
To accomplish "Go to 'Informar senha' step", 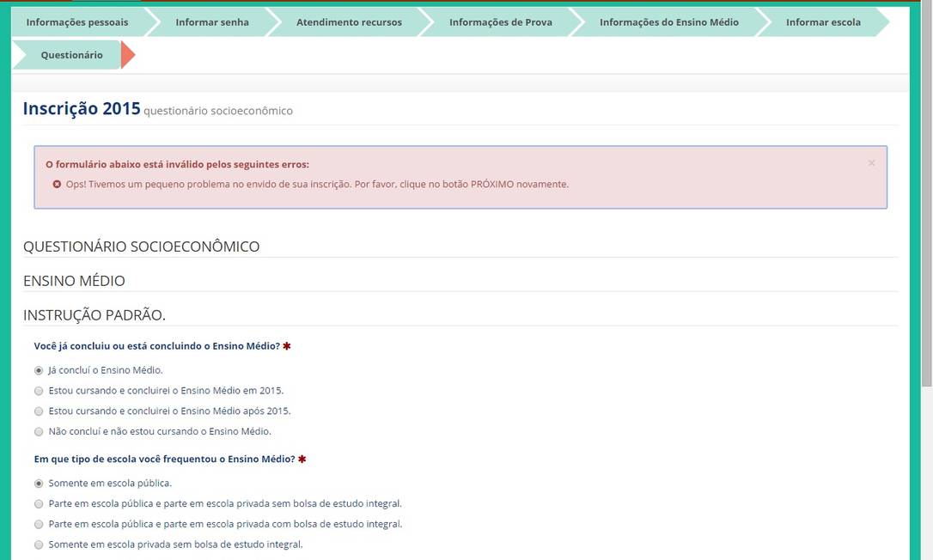I will coord(211,22).
